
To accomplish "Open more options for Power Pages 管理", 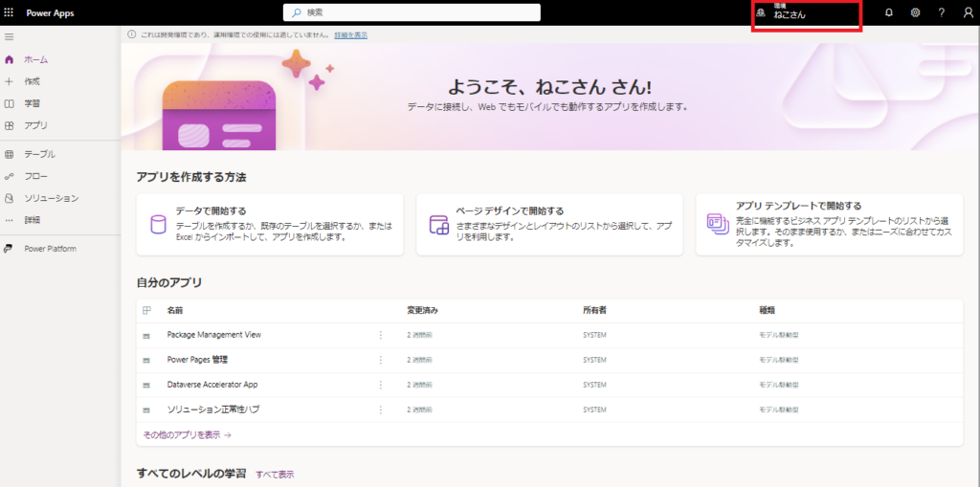I will [380, 360].
